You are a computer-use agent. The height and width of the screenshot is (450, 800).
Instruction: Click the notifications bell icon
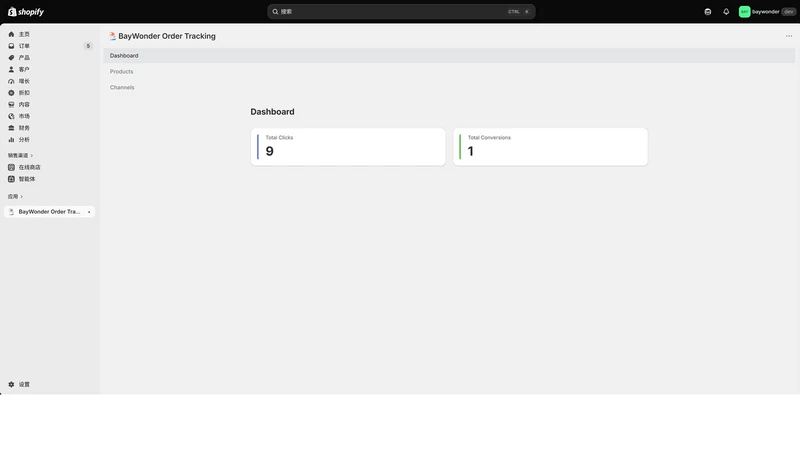click(726, 12)
